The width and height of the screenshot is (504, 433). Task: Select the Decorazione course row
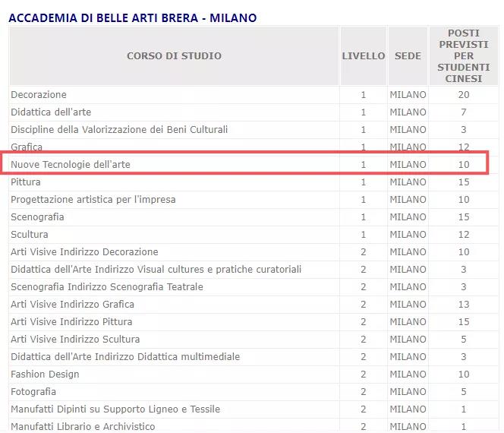click(254, 95)
